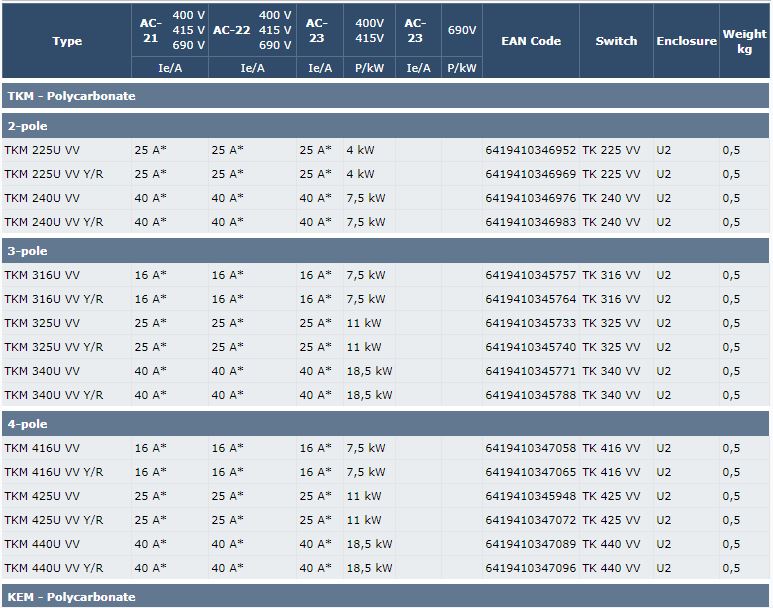Select EAN code 6419410345948
Viewport: 773px width, 608px height.
[x=530, y=496]
